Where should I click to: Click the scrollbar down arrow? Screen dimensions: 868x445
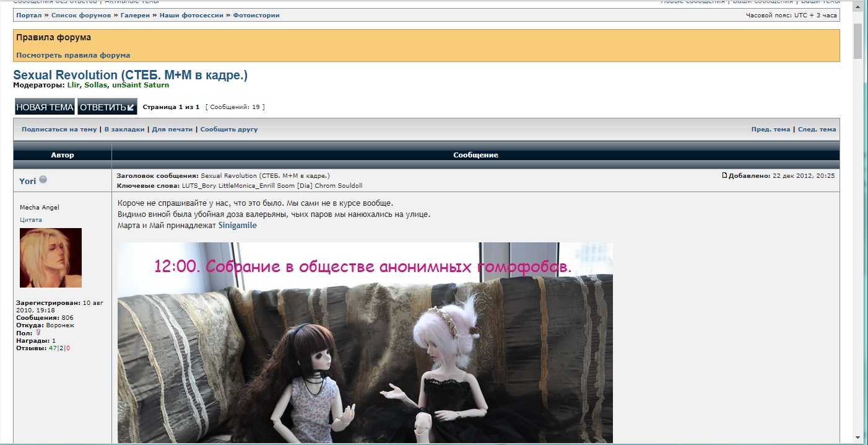pos(857,438)
